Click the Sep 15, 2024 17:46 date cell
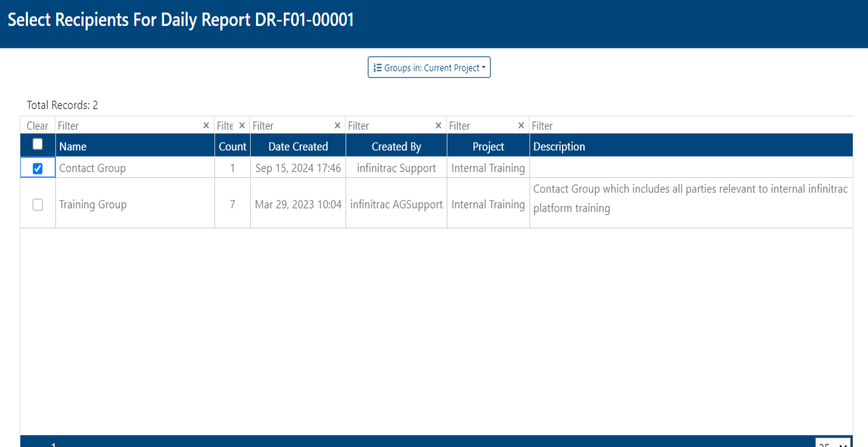The width and height of the screenshot is (868, 447). pos(298,168)
